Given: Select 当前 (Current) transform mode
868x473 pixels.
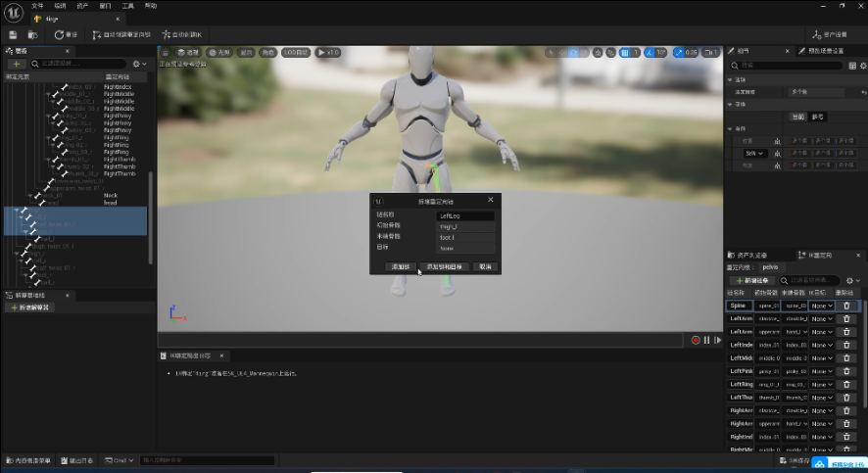Looking at the screenshot, I should 797,117.
